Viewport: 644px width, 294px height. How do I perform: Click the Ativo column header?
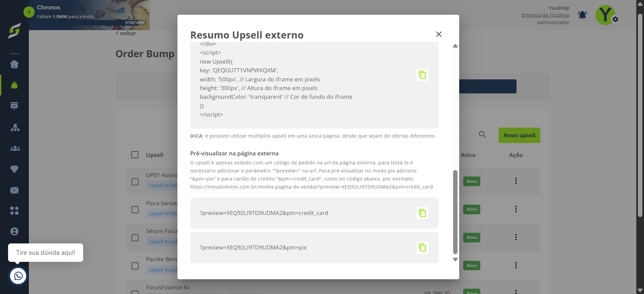point(468,155)
